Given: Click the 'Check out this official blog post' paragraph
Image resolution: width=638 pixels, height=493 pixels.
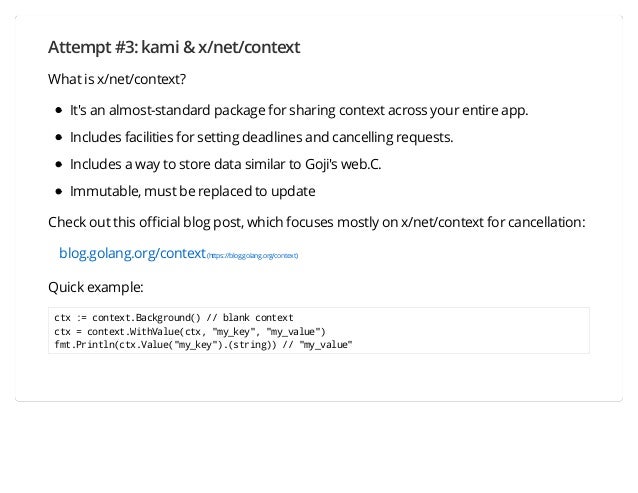Looking at the screenshot, I should 317,222.
